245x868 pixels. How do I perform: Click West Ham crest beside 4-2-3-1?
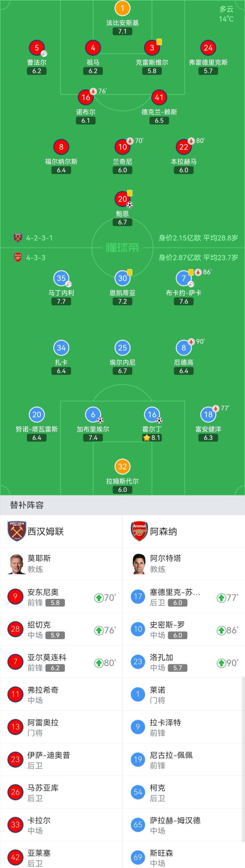(x=18, y=238)
